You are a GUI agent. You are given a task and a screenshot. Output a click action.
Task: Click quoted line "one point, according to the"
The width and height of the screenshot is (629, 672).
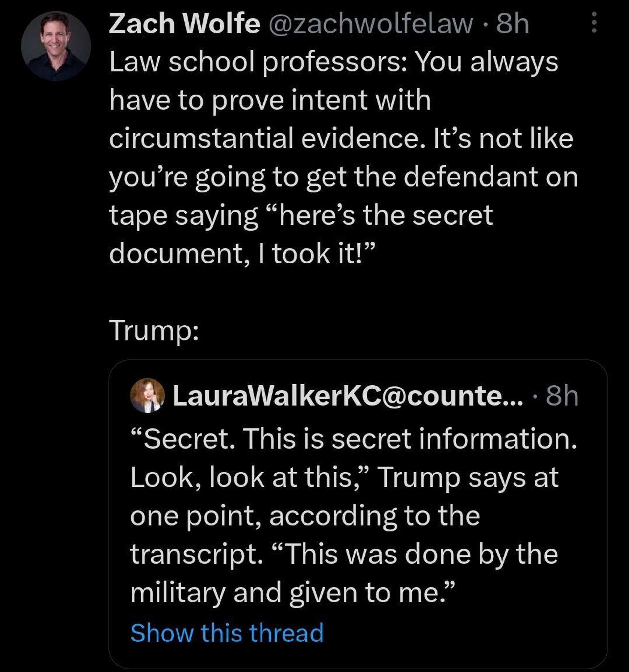pyautogui.click(x=305, y=516)
